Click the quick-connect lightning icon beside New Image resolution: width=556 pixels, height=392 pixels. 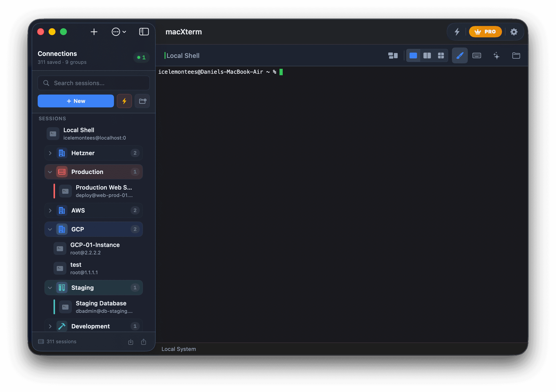[x=124, y=101]
